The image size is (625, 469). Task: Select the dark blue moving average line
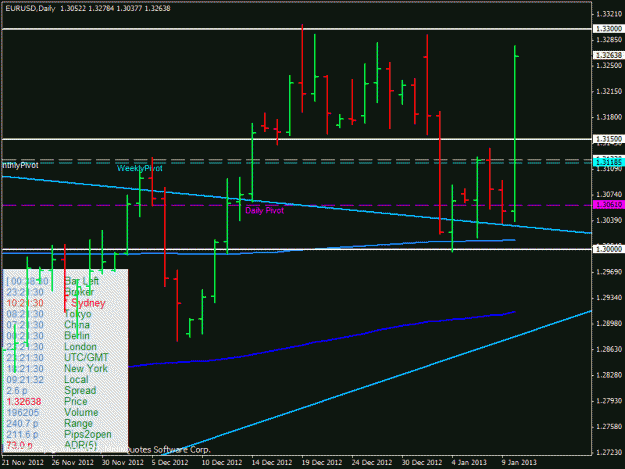323,340
